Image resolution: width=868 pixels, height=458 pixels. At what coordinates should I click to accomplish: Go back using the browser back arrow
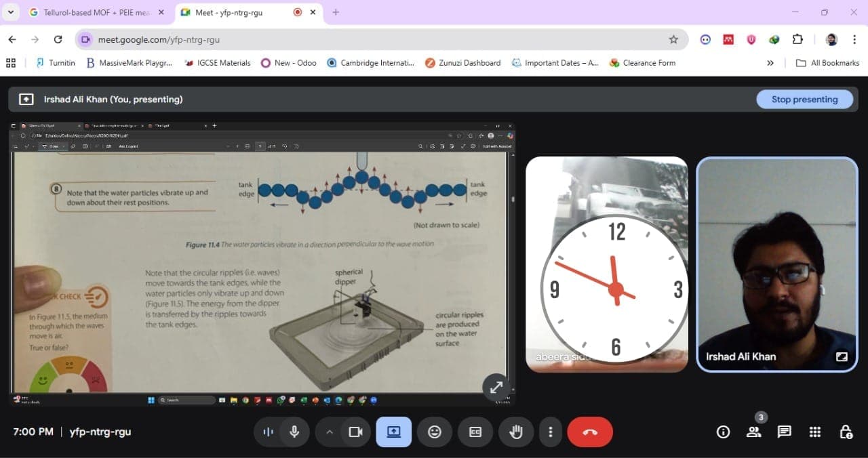click(x=12, y=39)
